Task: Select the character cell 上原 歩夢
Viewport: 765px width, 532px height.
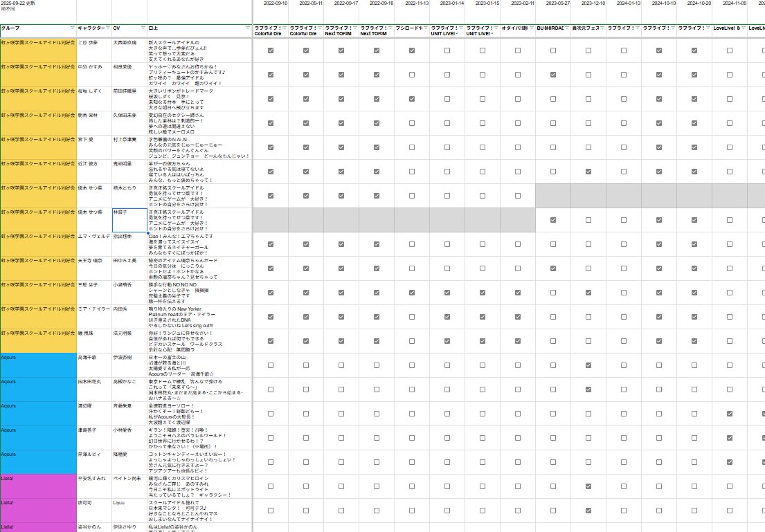Action: (94, 51)
